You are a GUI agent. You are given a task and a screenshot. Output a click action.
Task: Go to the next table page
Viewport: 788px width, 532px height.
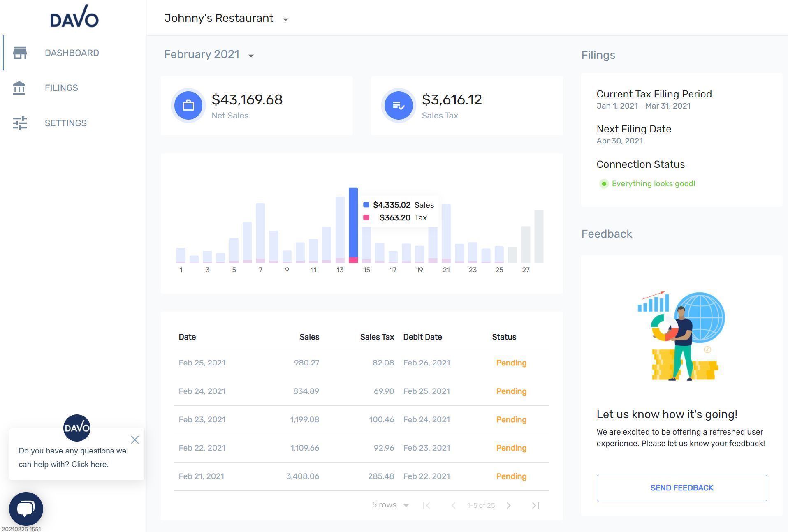pos(509,505)
